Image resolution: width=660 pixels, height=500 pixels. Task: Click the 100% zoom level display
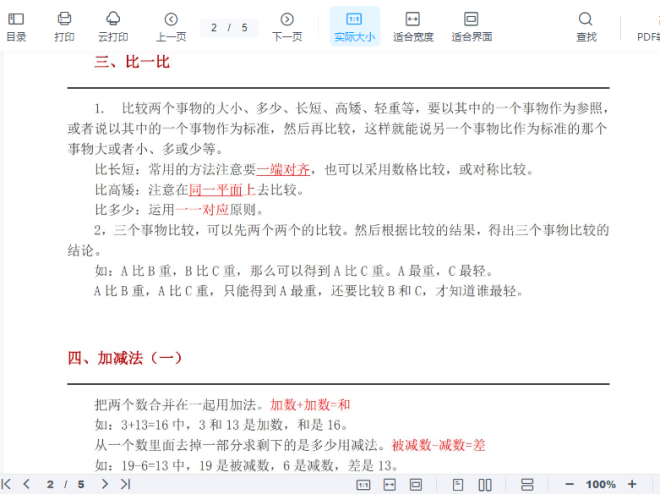tap(600, 485)
